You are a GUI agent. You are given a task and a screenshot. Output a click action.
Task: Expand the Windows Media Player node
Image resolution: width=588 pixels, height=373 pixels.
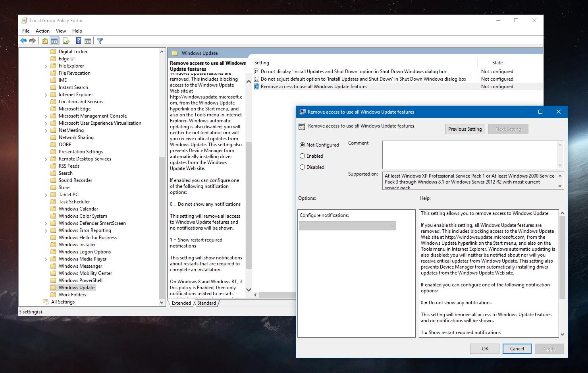click(x=46, y=259)
